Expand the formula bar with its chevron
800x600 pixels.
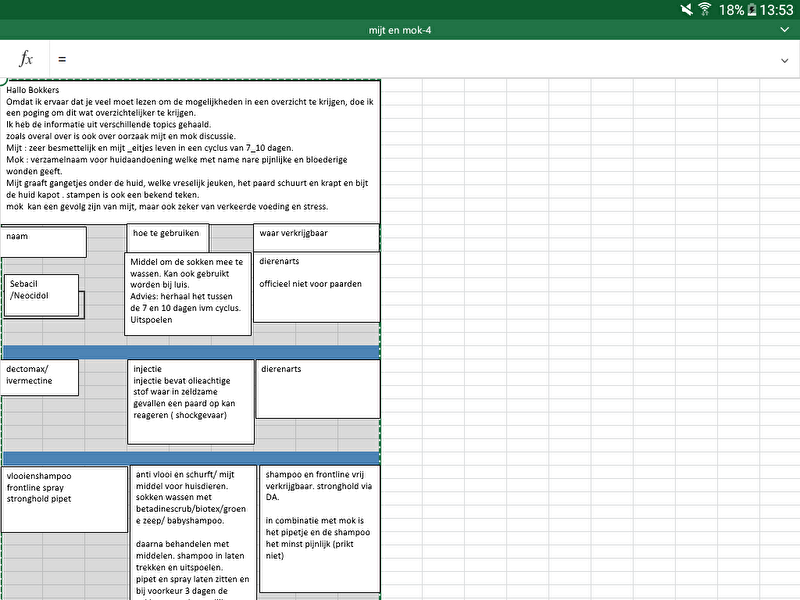(x=785, y=60)
